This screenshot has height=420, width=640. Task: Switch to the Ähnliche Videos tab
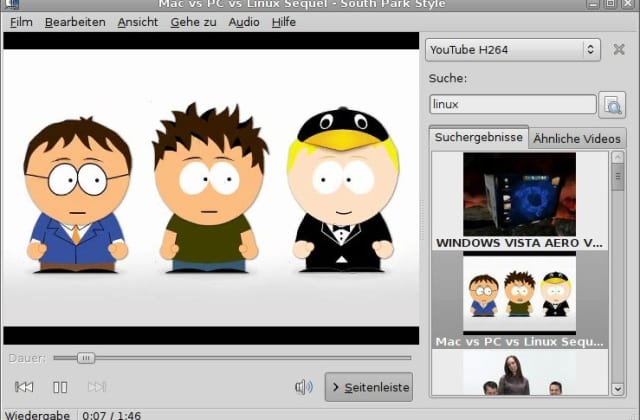coord(577,139)
